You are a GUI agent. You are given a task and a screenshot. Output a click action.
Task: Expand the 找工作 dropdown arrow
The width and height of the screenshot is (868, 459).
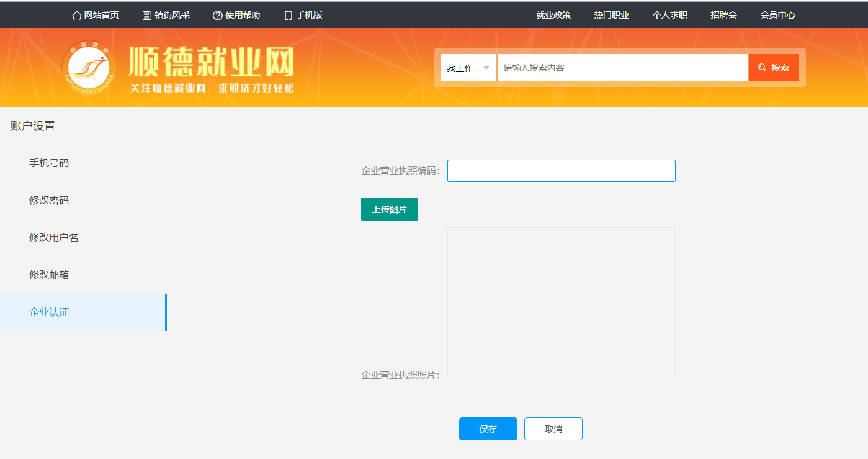click(486, 68)
